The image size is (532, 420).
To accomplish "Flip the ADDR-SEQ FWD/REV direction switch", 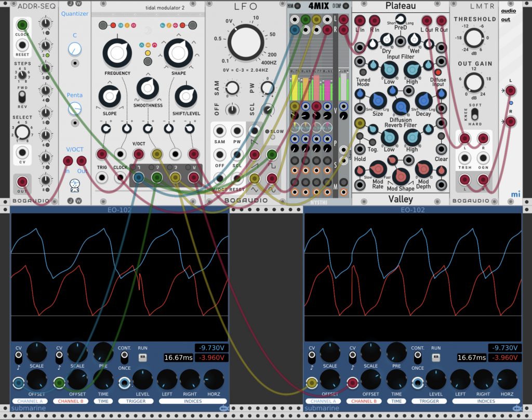I will click(22, 97).
